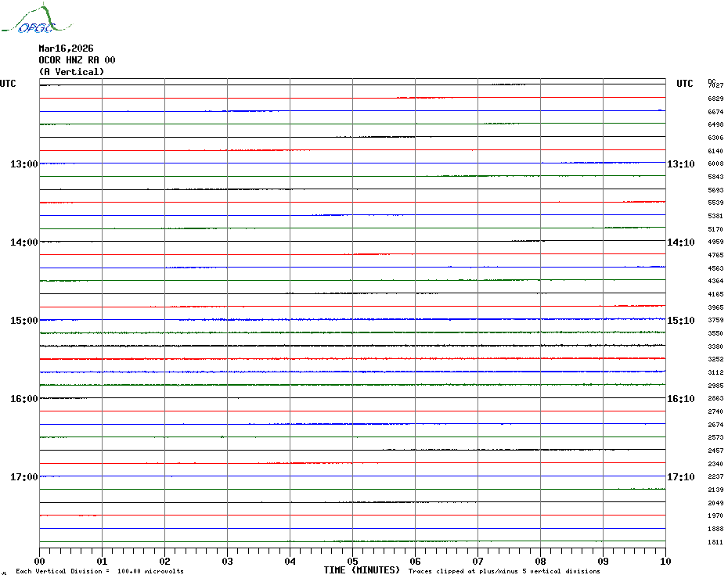Select the 2049 value in the right column
Image resolution: width=728 pixels, height=582 pixels.
tap(715, 503)
